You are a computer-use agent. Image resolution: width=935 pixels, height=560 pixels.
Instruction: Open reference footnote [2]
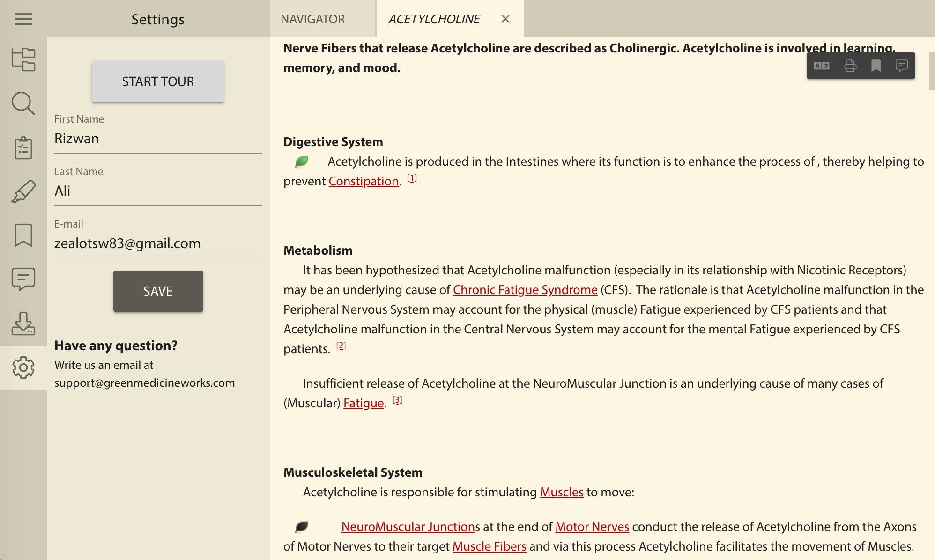click(341, 346)
